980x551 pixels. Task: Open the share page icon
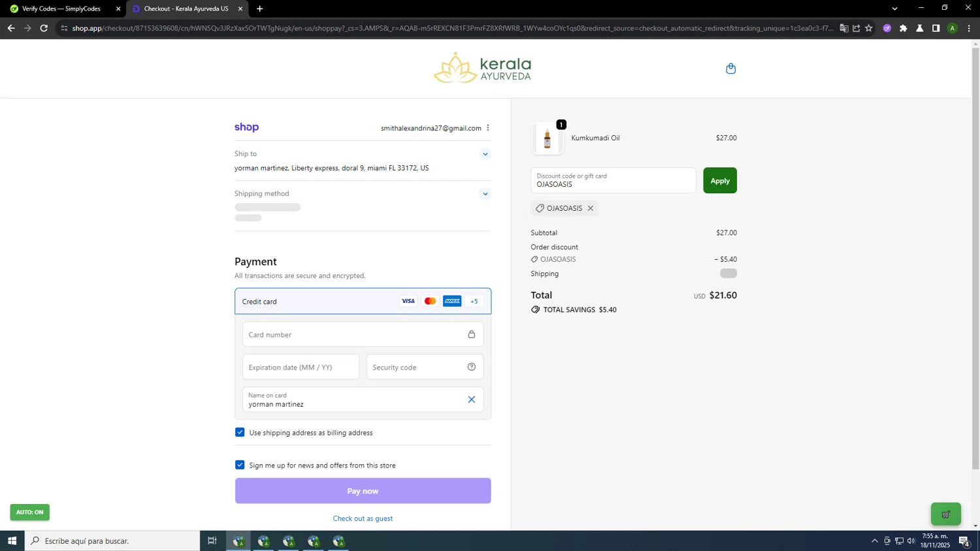click(x=857, y=28)
